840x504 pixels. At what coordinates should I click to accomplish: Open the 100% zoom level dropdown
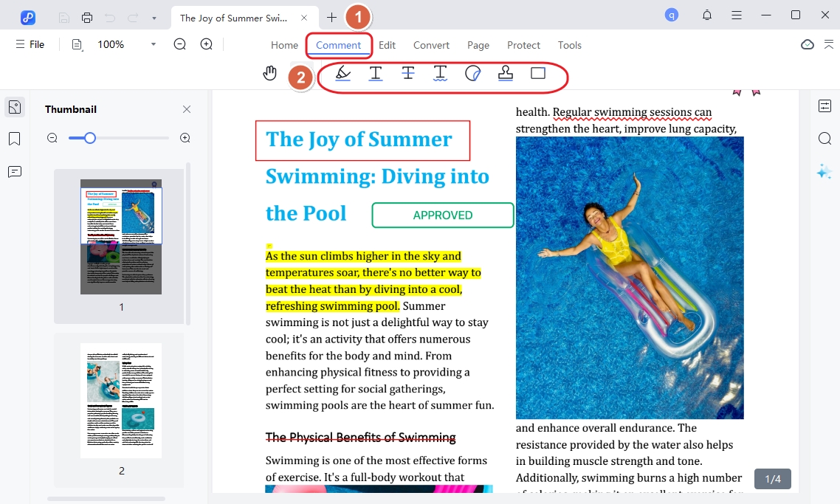click(x=154, y=44)
